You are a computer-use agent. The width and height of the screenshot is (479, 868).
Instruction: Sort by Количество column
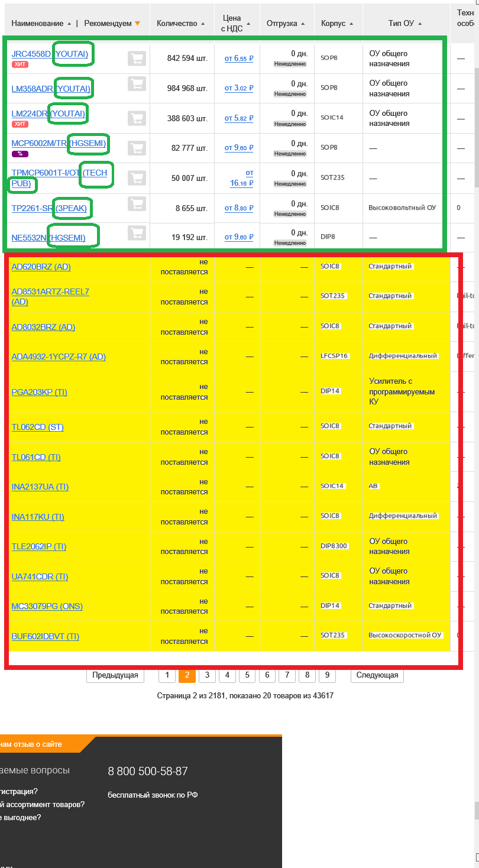point(181,24)
